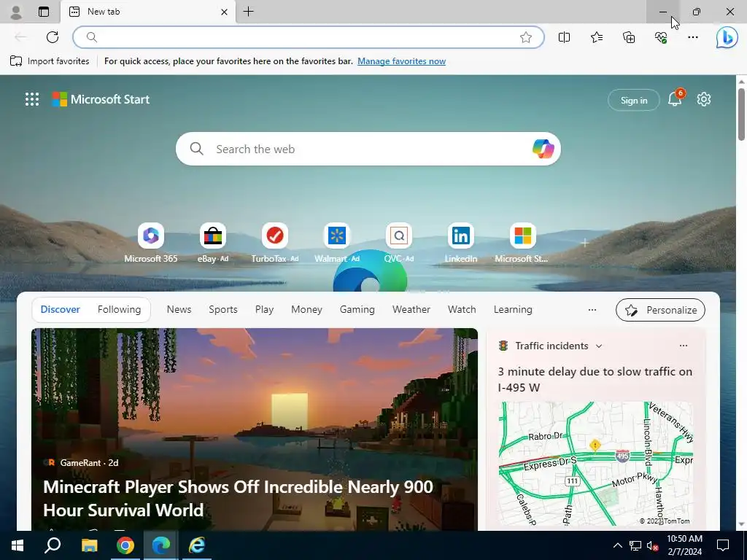Screen dimensions: 747x560
Task: Click the muted volume tray icon
Action: pyautogui.click(x=653, y=545)
